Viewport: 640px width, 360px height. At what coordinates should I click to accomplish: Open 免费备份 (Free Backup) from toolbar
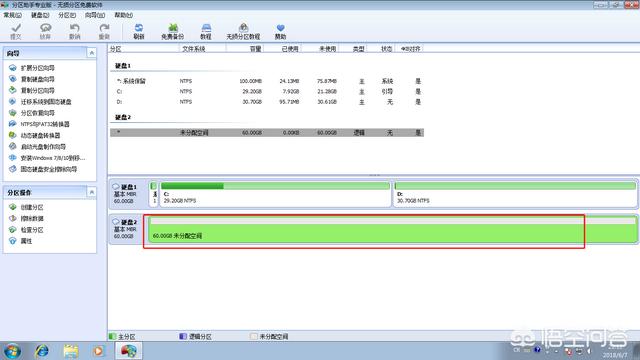173,31
